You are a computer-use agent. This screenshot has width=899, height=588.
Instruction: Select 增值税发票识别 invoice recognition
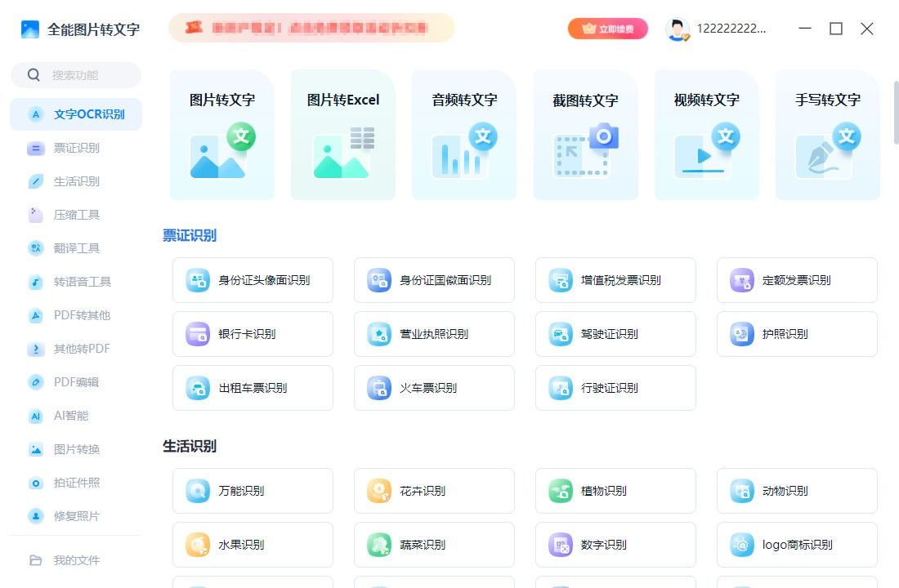(615, 279)
